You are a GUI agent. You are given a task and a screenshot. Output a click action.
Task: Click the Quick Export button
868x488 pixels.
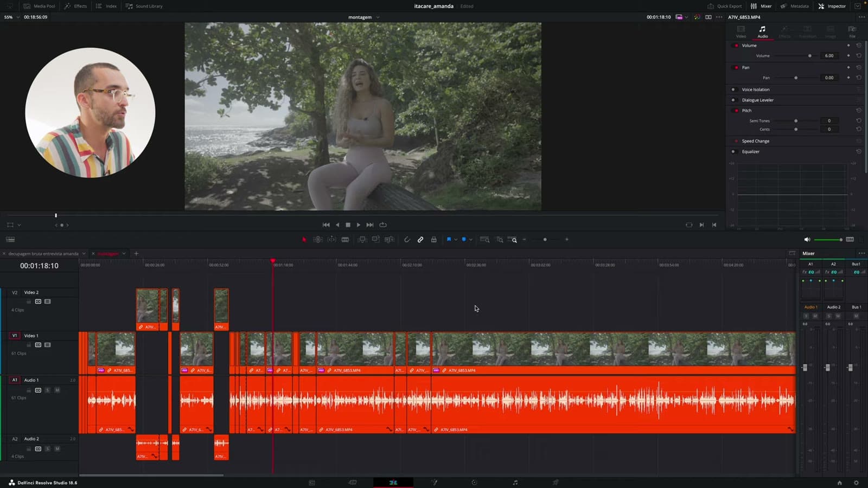point(724,6)
